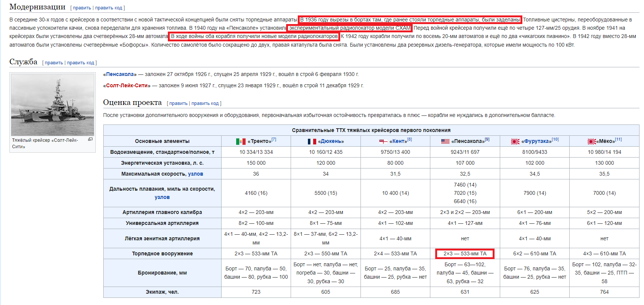The height and width of the screenshot is (305, 644).
Task: Follow footnote [10] next to Фурутака
Action: click(555, 140)
